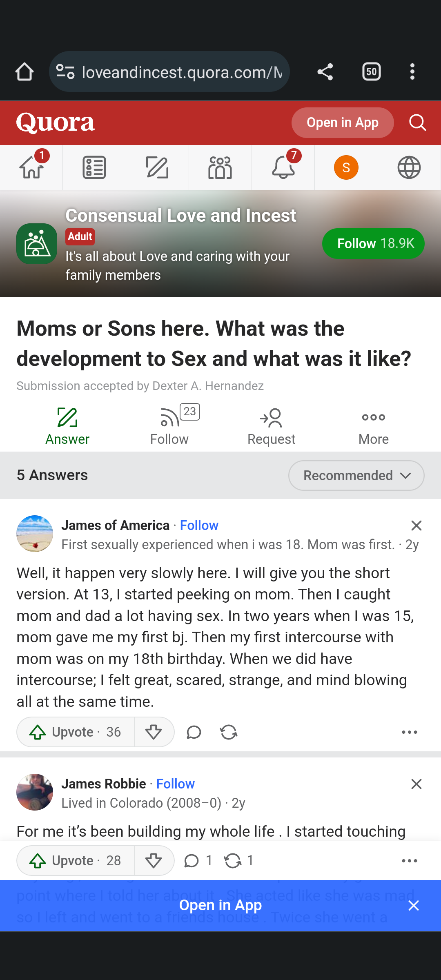Viewport: 441px width, 980px height.
Task: Follow the Consensual Love and Incest space
Action: click(x=373, y=243)
